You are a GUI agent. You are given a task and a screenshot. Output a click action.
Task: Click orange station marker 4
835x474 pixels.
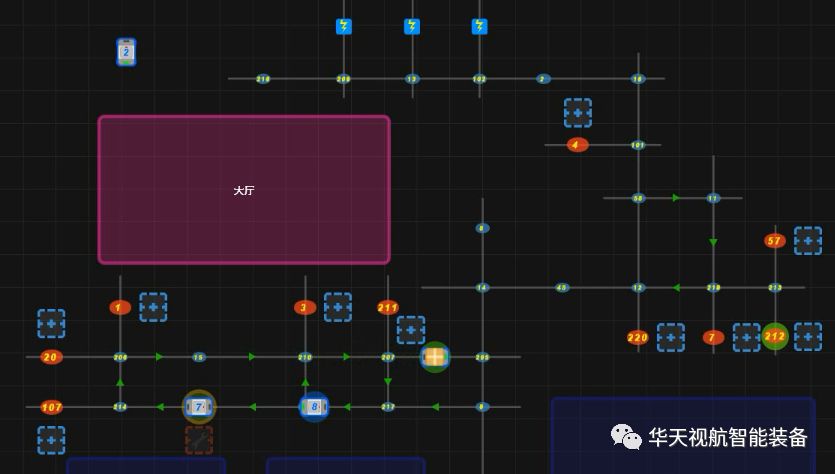point(578,145)
